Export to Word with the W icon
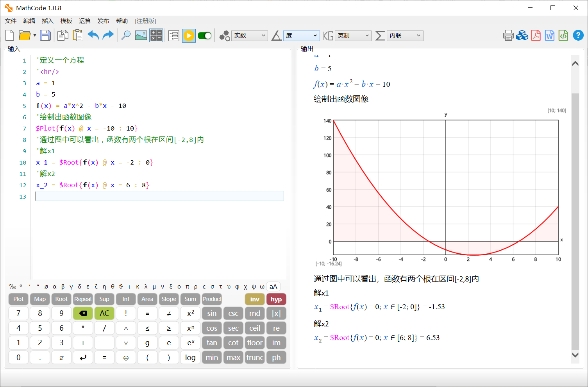The image size is (588, 387). 550,36
